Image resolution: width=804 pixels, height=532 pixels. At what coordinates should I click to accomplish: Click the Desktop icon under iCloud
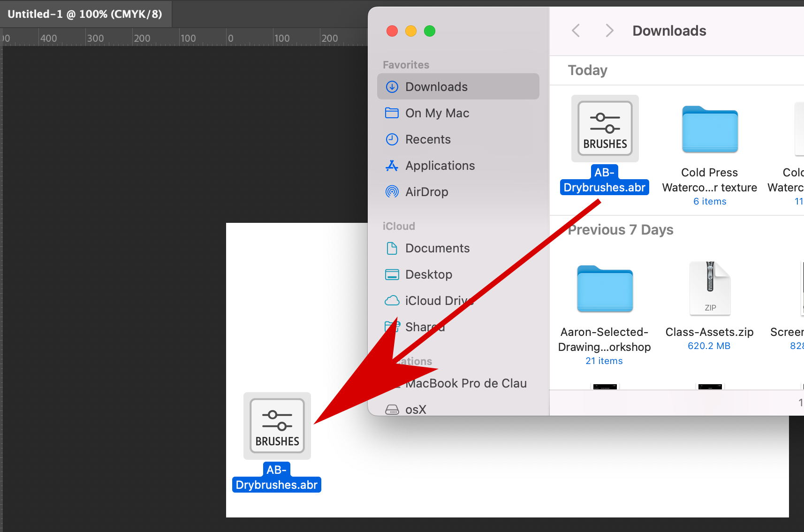point(392,274)
